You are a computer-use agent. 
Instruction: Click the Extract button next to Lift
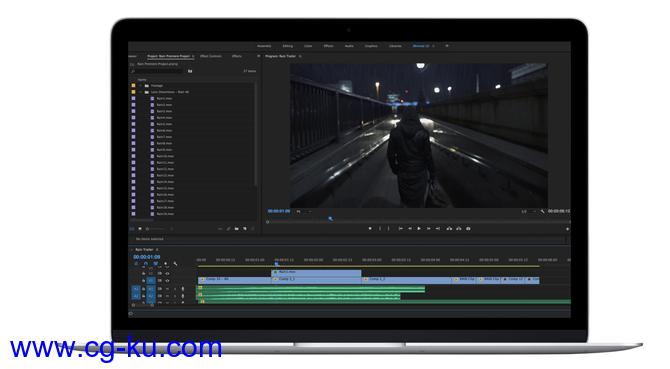click(x=458, y=229)
